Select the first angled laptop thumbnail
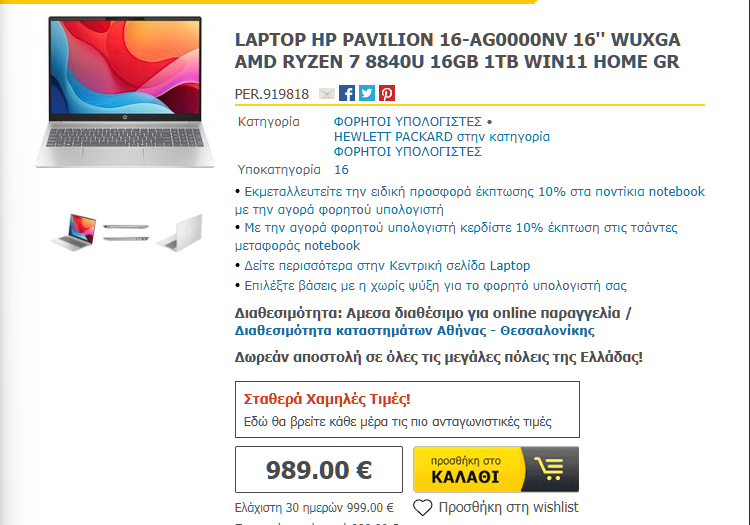 (74, 232)
